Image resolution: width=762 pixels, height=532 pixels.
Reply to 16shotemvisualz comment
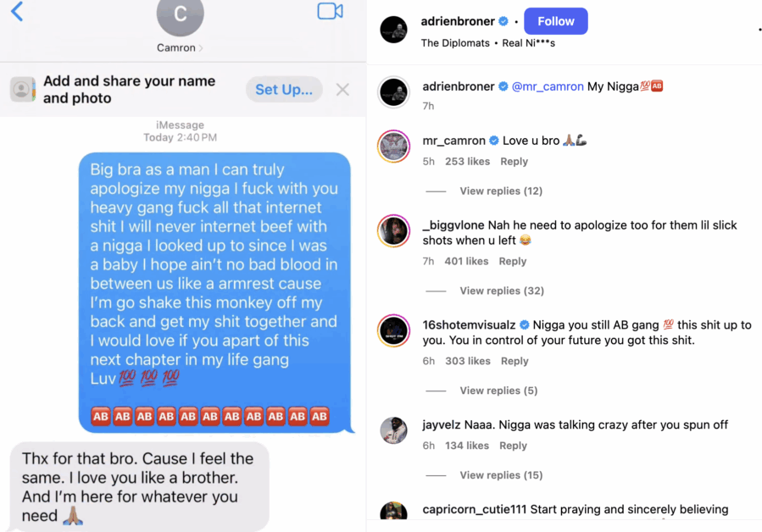[x=514, y=361]
